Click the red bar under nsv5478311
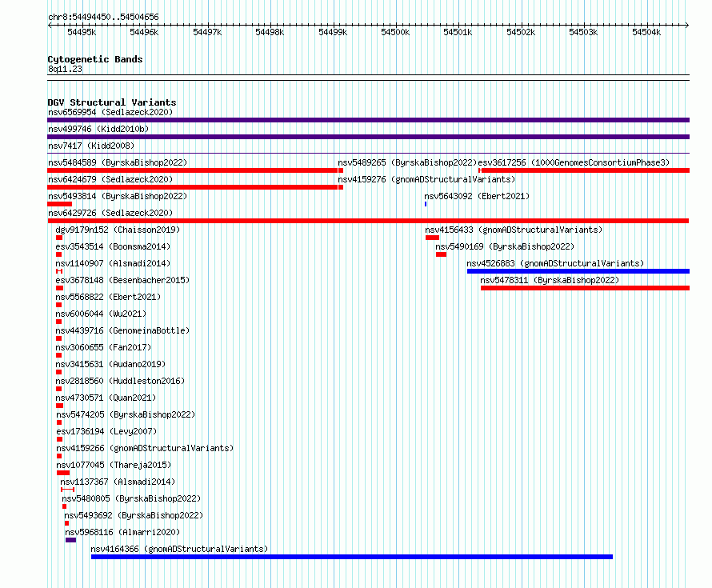 point(585,288)
